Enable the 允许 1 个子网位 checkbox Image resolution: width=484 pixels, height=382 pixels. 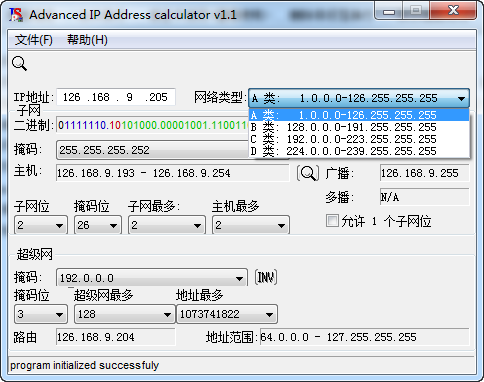[332, 221]
